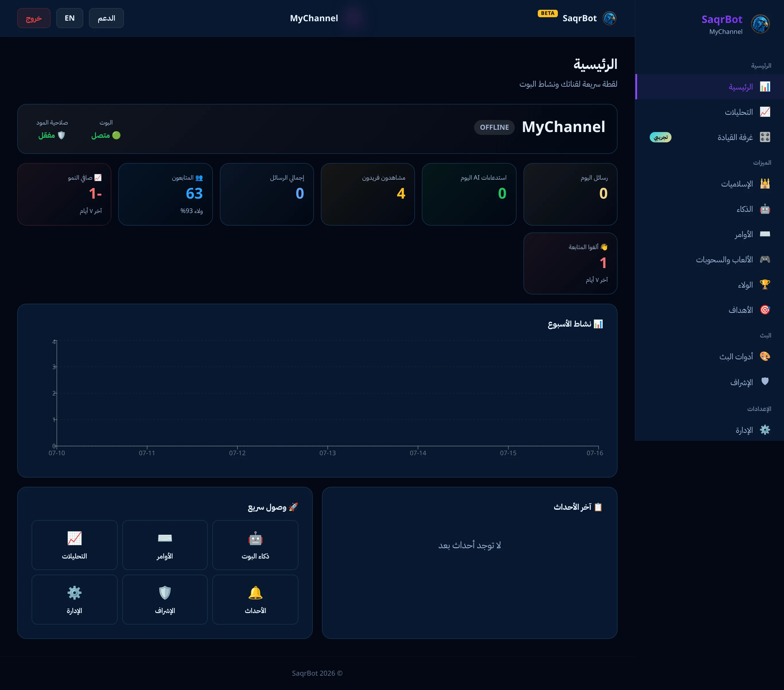Click keyboard icon in الأوامر quick tile
The height and width of the screenshot is (690, 784).
(x=165, y=538)
